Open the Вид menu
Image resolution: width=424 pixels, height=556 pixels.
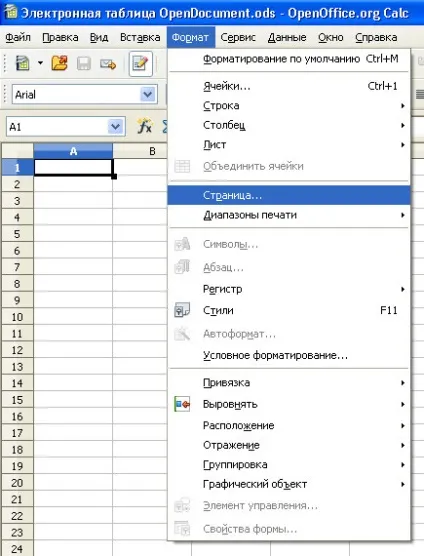coord(99,37)
